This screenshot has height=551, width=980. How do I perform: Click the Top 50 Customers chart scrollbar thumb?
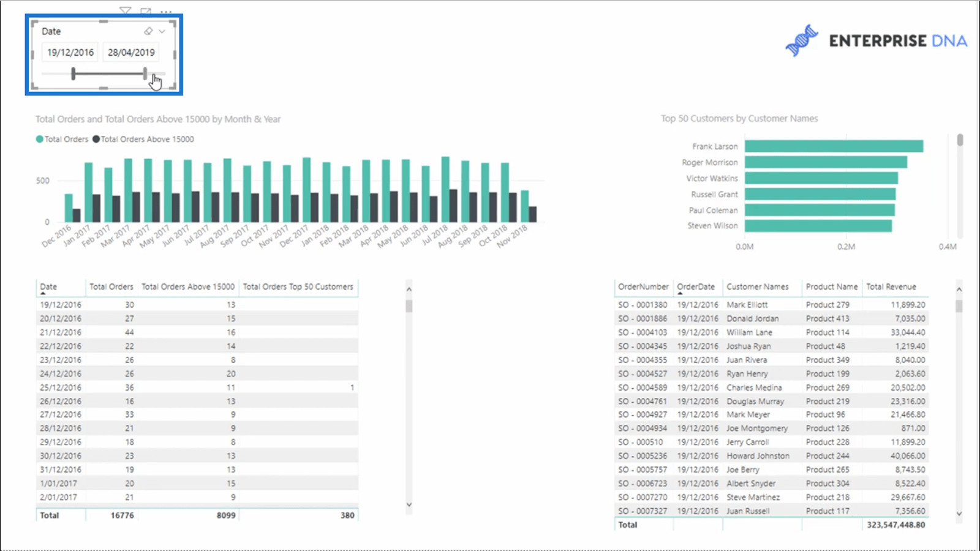click(x=960, y=140)
